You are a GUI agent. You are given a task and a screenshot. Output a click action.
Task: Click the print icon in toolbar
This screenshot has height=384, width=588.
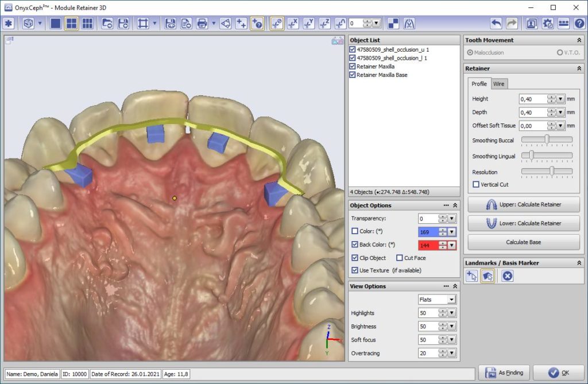coord(202,24)
